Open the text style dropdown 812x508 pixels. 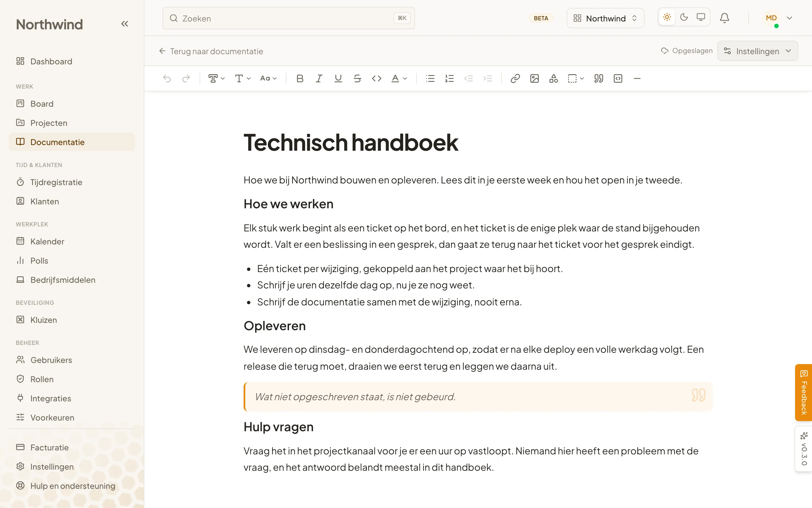tap(217, 79)
